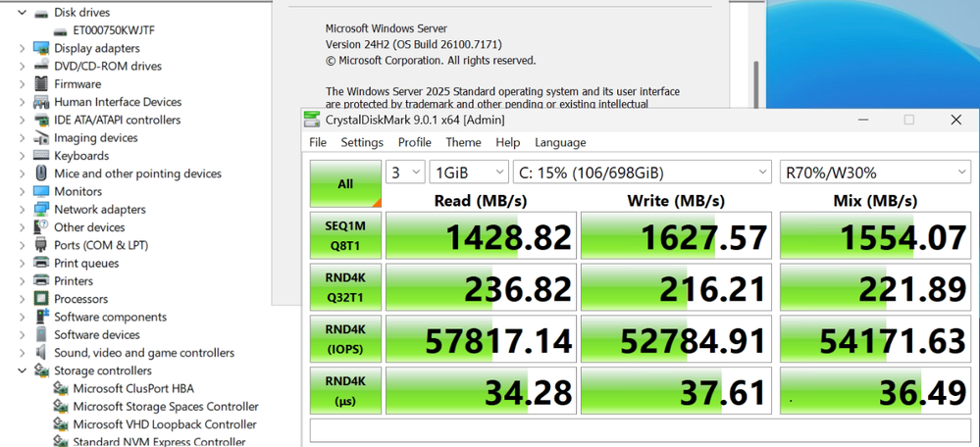Click the Keyboards icon
The width and height of the screenshot is (980, 447).
click(41, 156)
